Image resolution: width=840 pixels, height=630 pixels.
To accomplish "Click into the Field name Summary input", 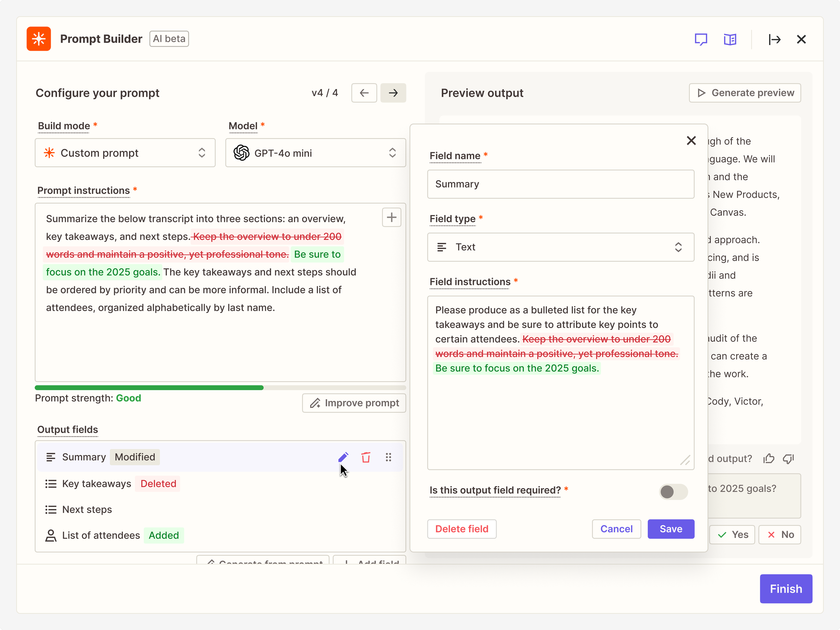I will [x=560, y=184].
